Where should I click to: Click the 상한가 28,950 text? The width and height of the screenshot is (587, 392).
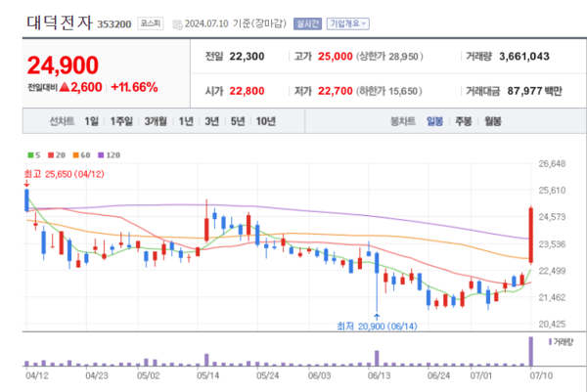coord(389,57)
